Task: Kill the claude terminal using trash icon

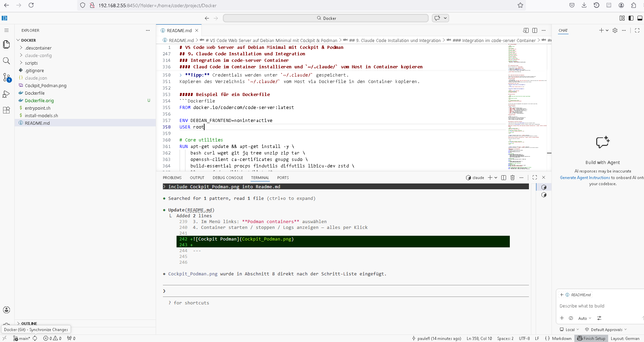Action: pyautogui.click(x=512, y=178)
